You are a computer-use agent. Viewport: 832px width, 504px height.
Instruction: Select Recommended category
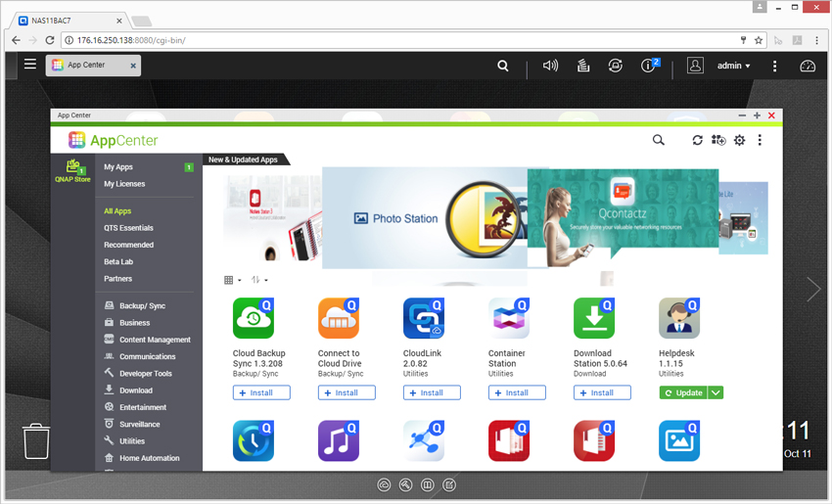coord(128,245)
